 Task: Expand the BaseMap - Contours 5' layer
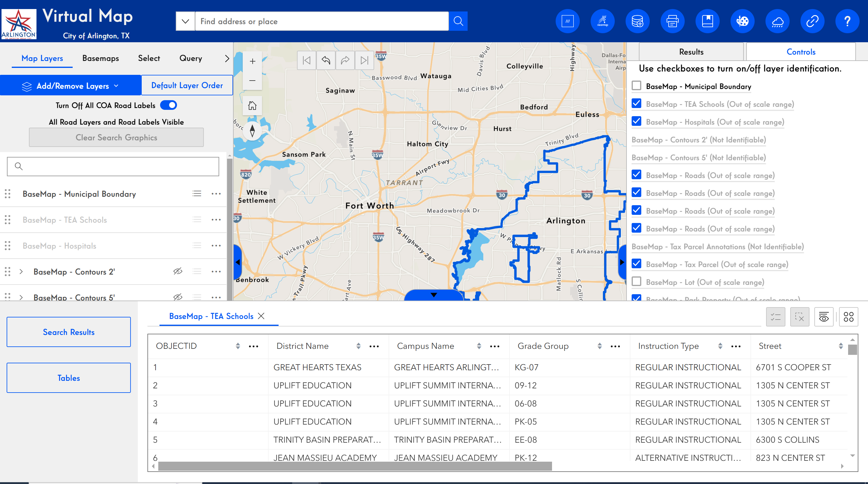pos(22,298)
